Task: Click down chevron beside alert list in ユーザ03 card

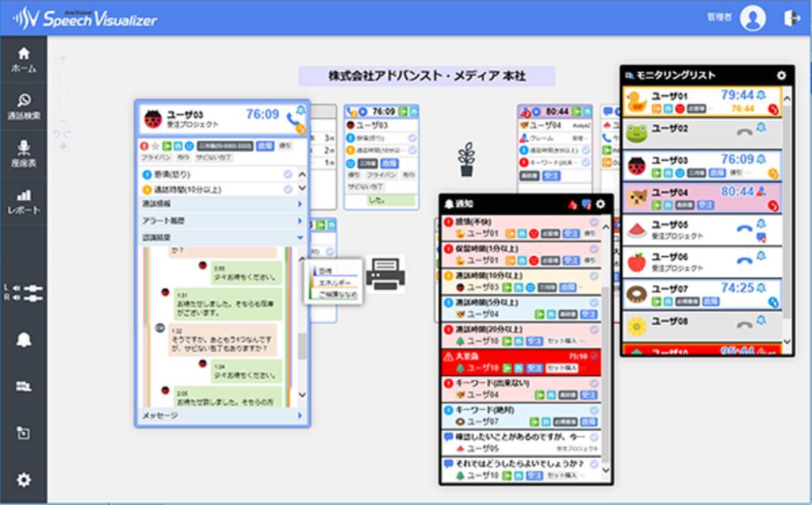Action: pyautogui.click(x=302, y=188)
